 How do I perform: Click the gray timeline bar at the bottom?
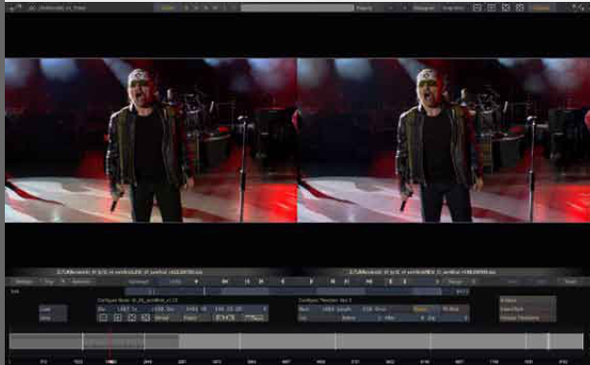[x=296, y=341]
